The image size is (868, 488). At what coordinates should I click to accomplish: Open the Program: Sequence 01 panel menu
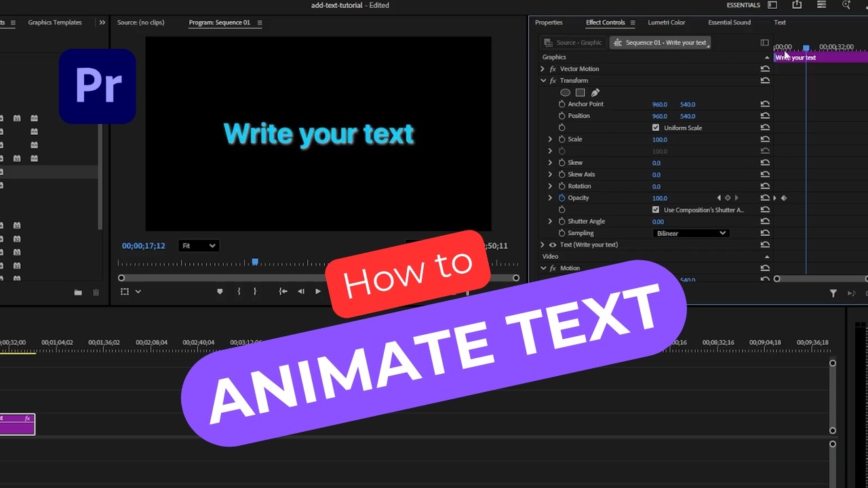click(x=260, y=22)
